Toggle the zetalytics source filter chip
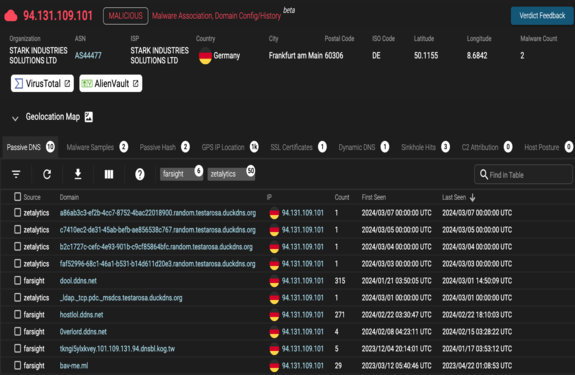 (x=231, y=174)
